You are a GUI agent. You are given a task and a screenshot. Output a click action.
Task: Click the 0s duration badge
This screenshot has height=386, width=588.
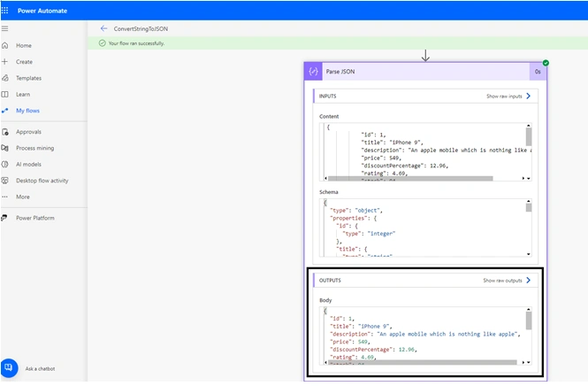538,72
